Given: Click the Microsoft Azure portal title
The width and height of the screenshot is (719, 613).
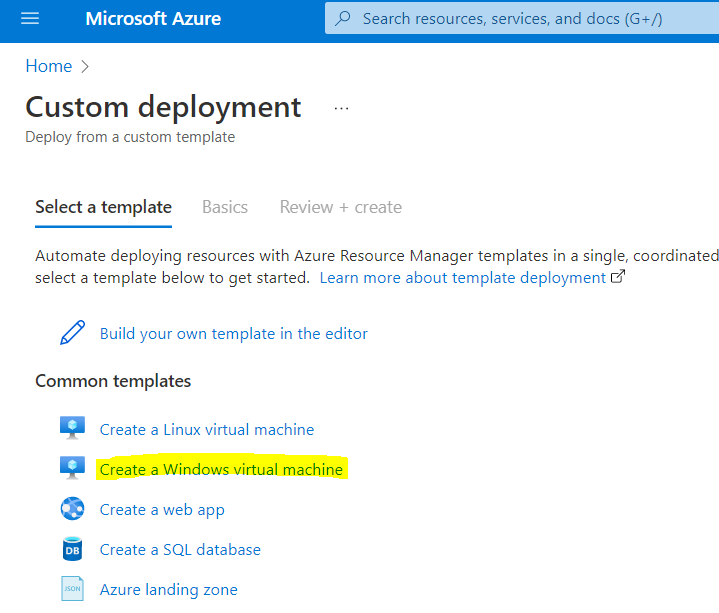Looking at the screenshot, I should click(153, 18).
